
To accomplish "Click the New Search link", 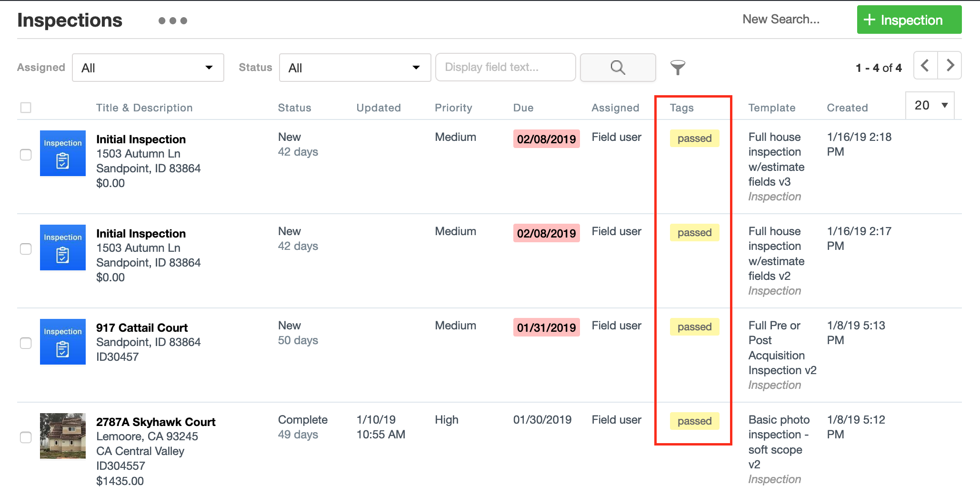I will point(781,19).
